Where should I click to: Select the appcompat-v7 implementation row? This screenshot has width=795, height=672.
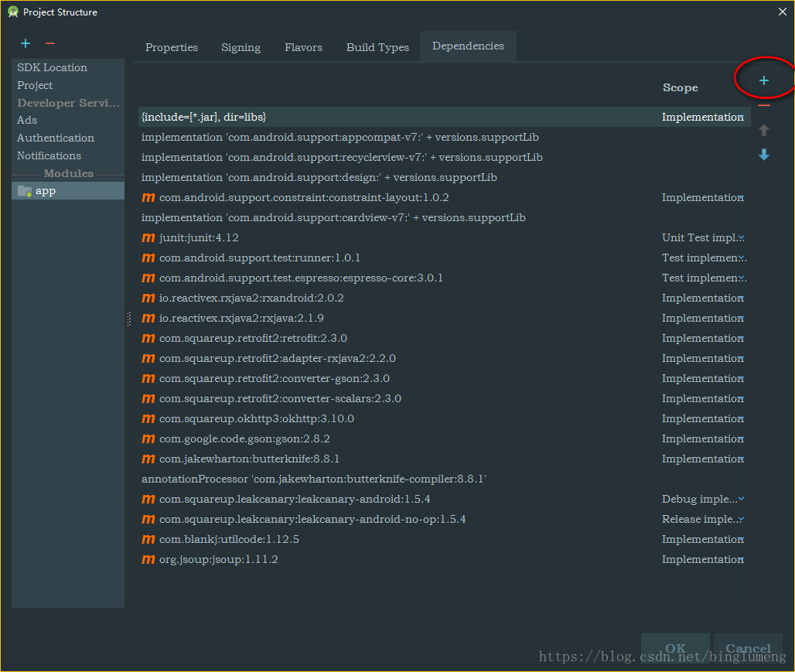coord(444,137)
